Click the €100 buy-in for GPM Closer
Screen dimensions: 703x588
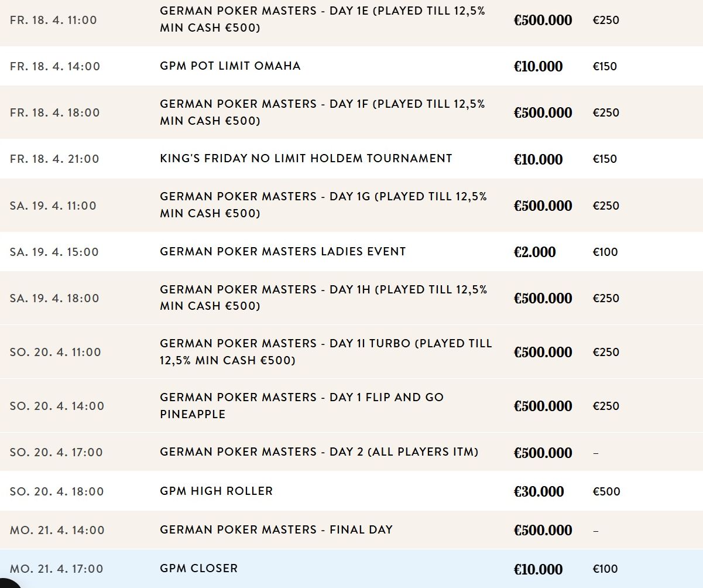point(605,569)
